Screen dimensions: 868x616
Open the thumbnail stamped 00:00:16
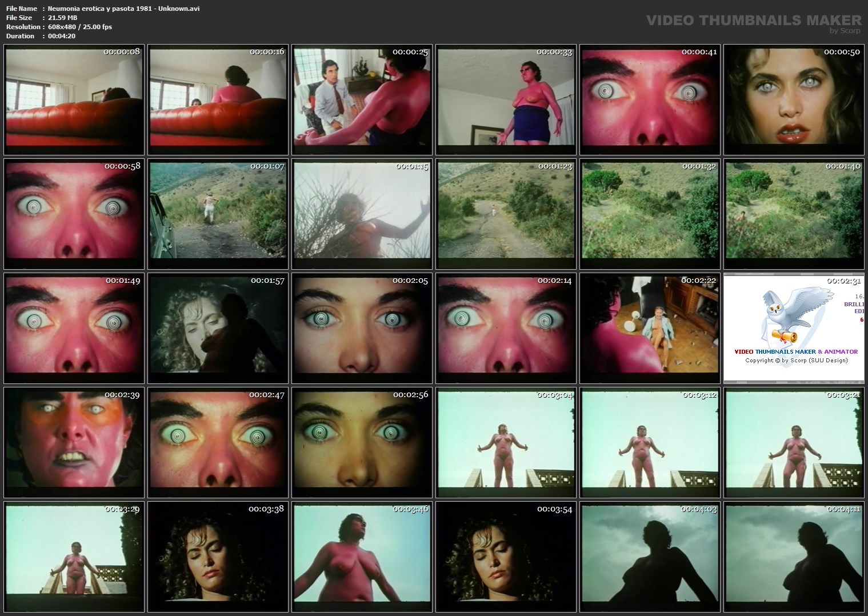pyautogui.click(x=218, y=99)
